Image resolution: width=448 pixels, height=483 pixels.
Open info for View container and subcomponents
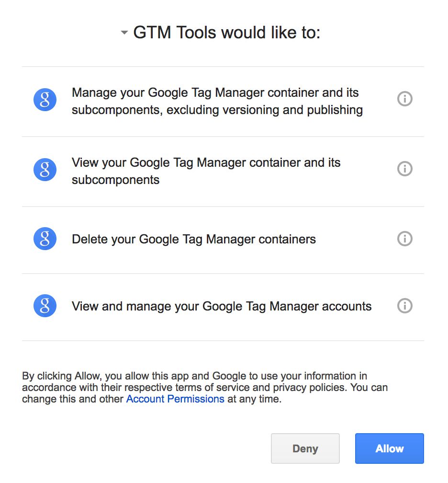coord(404,169)
